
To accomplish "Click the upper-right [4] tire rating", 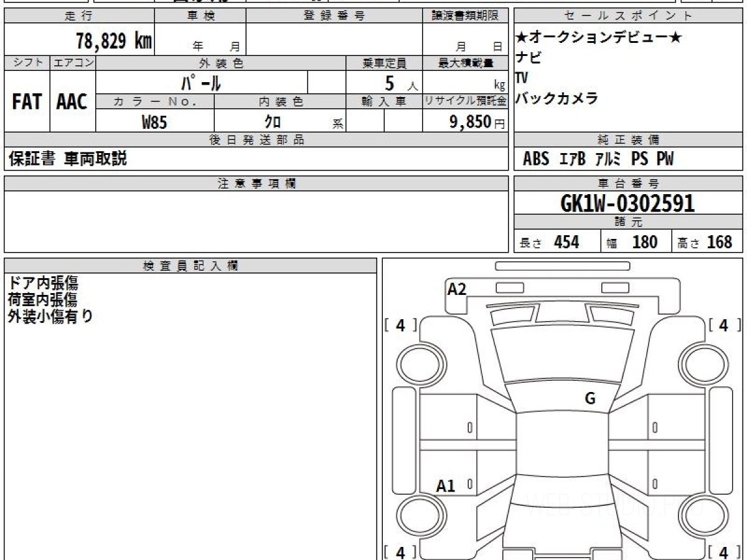I will [x=723, y=325].
